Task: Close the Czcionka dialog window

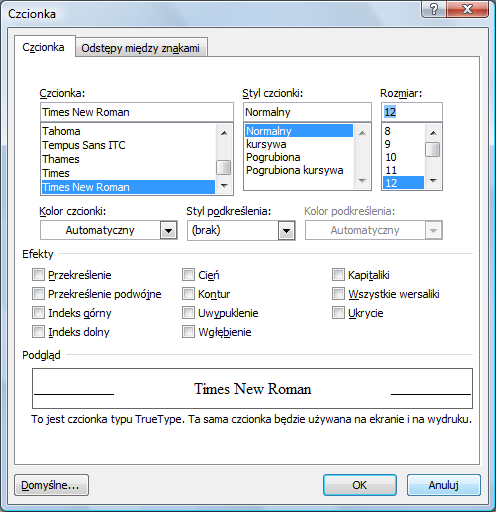Action: coord(467,9)
